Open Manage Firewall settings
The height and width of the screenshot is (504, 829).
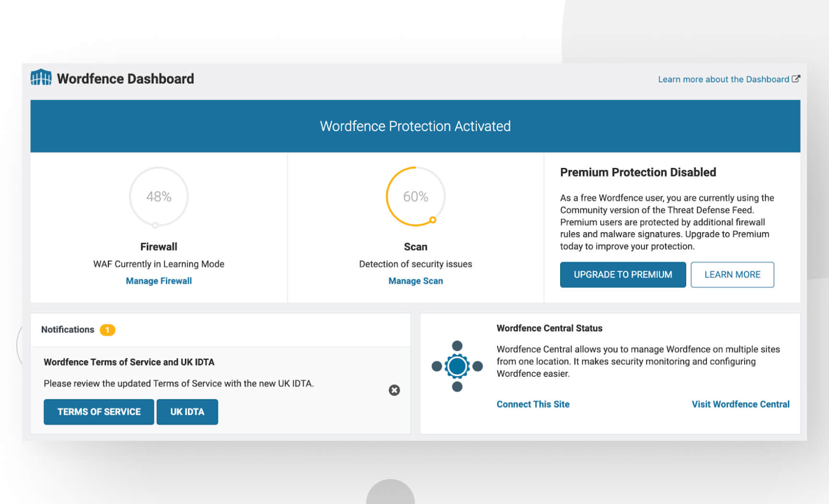click(159, 281)
